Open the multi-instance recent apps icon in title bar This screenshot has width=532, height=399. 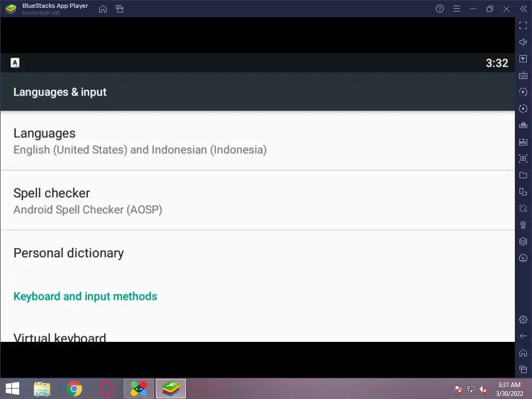[x=119, y=9]
